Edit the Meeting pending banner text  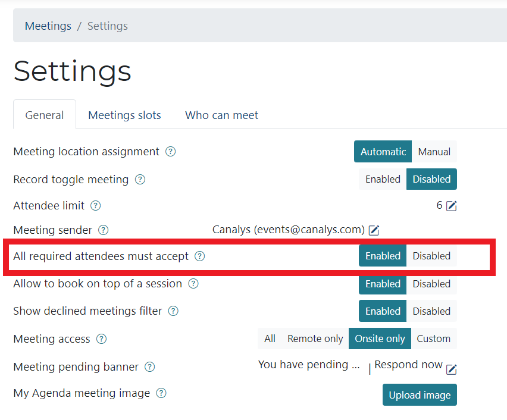click(452, 369)
